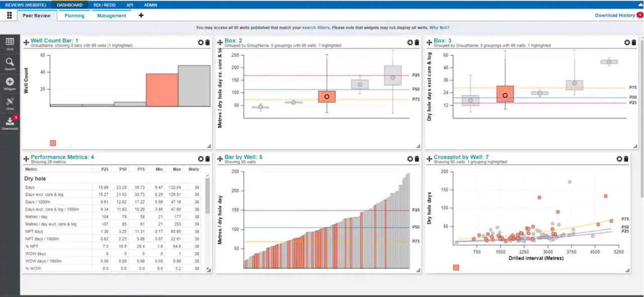
Task: Open settings gear for Crossplot by Well widget
Action: click(x=619, y=159)
